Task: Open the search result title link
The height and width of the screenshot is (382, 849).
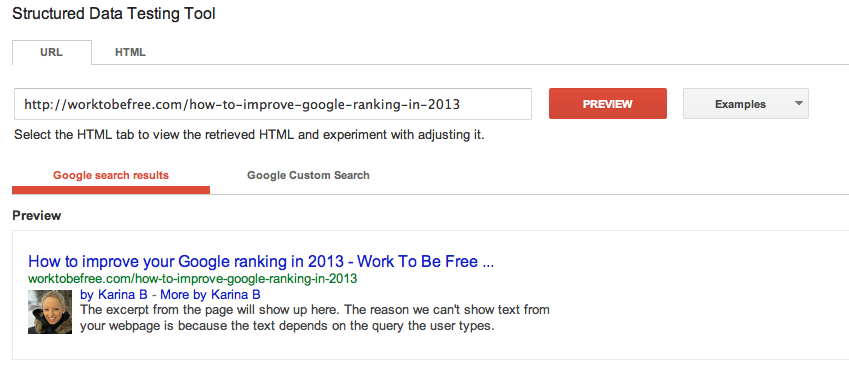Action: (x=261, y=262)
